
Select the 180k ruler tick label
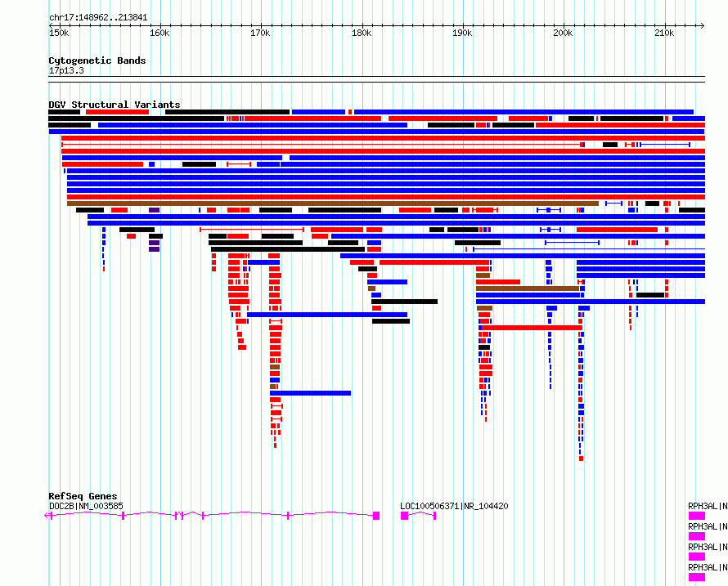[362, 33]
